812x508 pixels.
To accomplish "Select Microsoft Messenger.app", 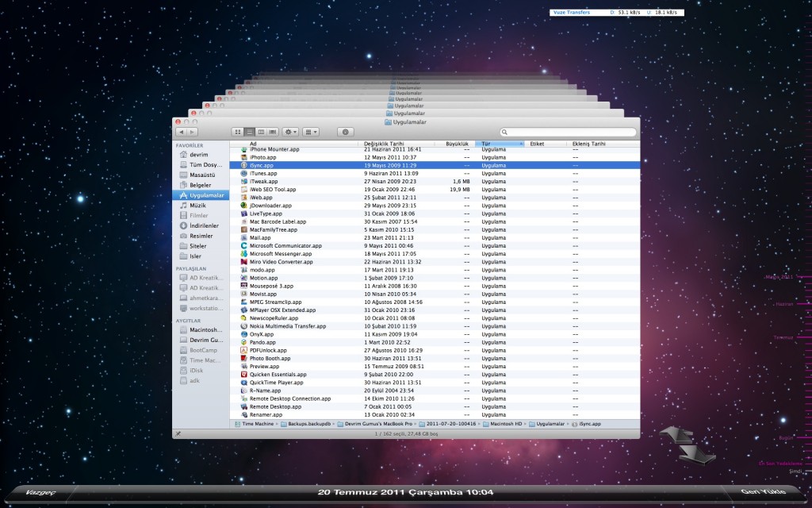I will 435,253.
